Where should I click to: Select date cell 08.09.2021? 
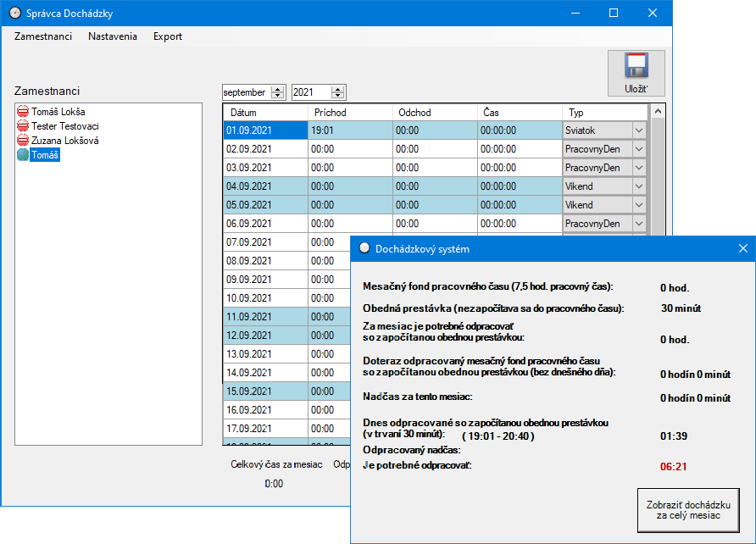tap(265, 261)
